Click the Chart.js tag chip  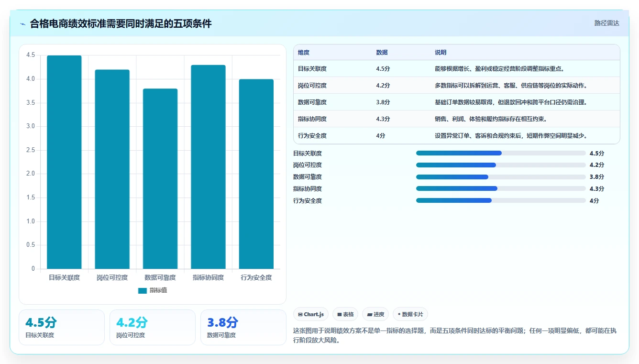(x=311, y=314)
